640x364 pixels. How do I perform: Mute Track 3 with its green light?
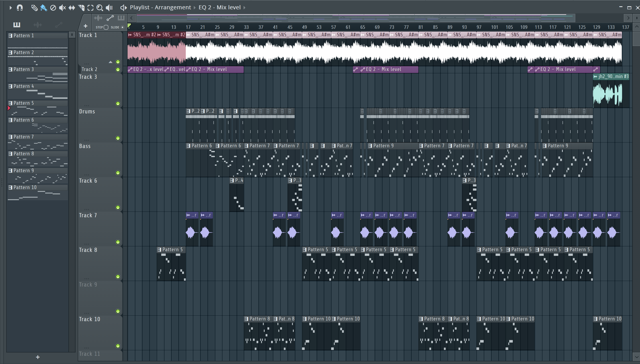118,103
